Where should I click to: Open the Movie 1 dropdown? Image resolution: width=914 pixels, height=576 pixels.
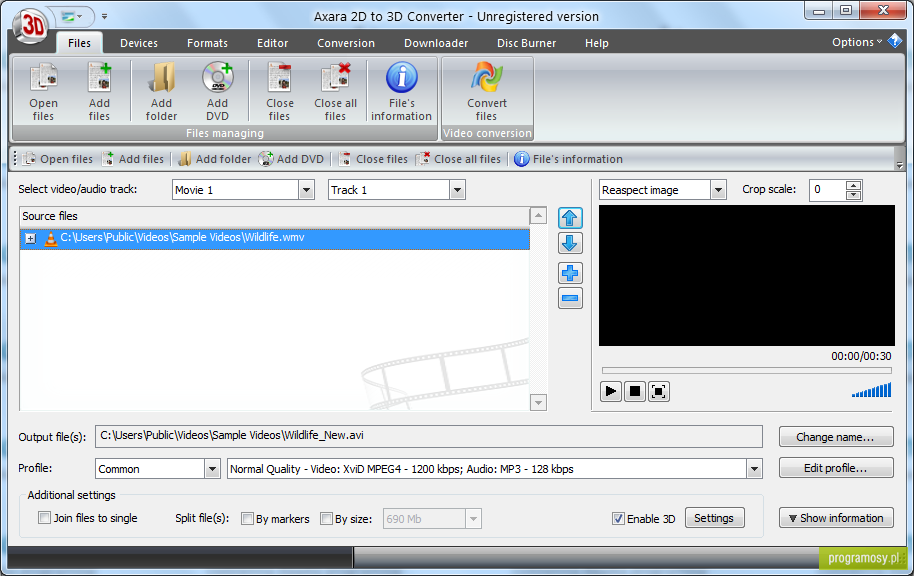pyautogui.click(x=307, y=190)
